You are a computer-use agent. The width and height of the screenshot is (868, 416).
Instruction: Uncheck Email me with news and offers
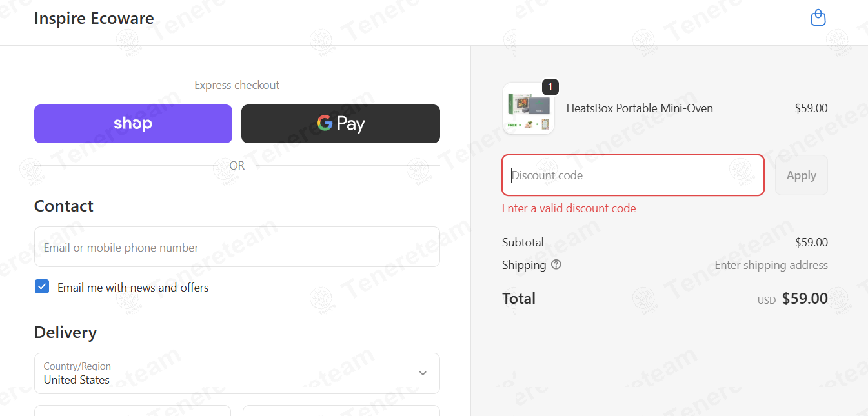click(x=42, y=287)
